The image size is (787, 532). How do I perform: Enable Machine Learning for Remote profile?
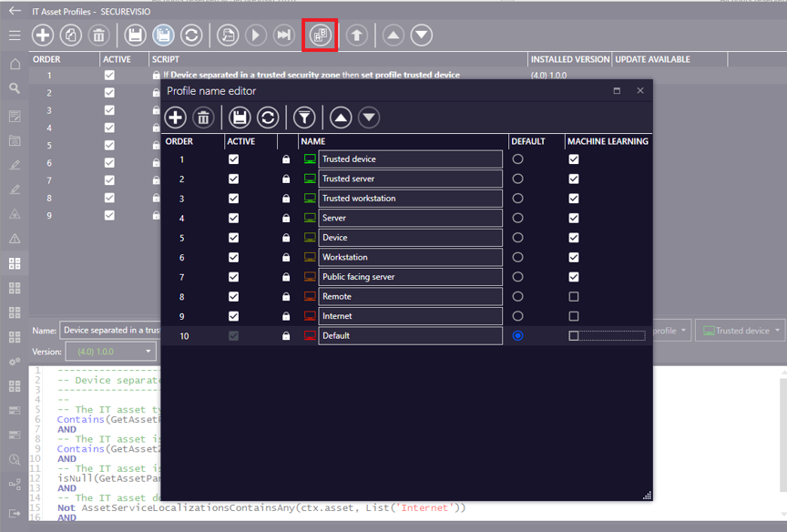[x=574, y=297]
